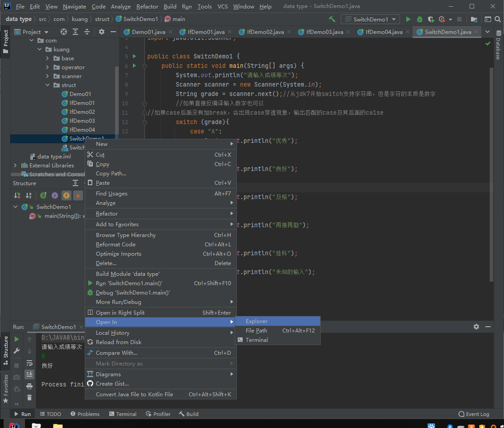
Task: Collapse SwitchDemo1 node in Structure panel
Action: [15, 207]
